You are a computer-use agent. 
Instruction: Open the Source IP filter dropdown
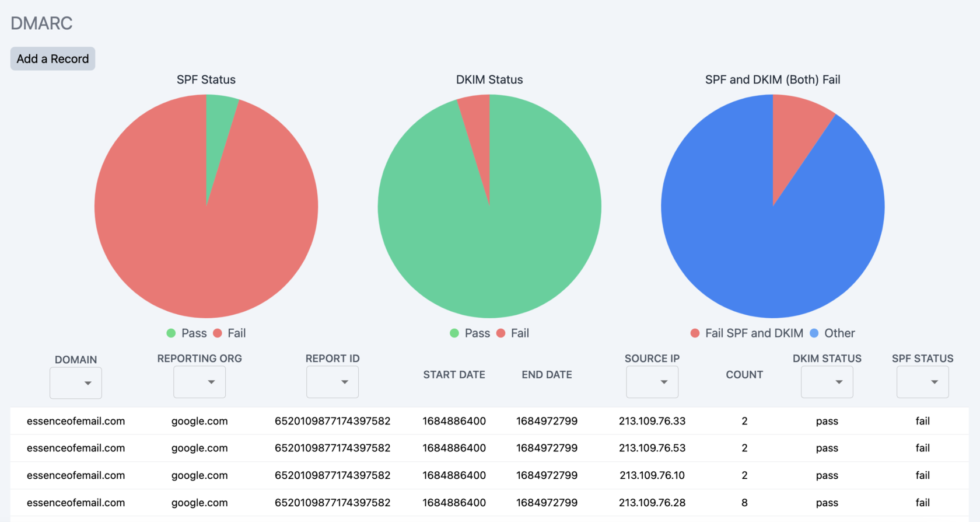point(652,382)
